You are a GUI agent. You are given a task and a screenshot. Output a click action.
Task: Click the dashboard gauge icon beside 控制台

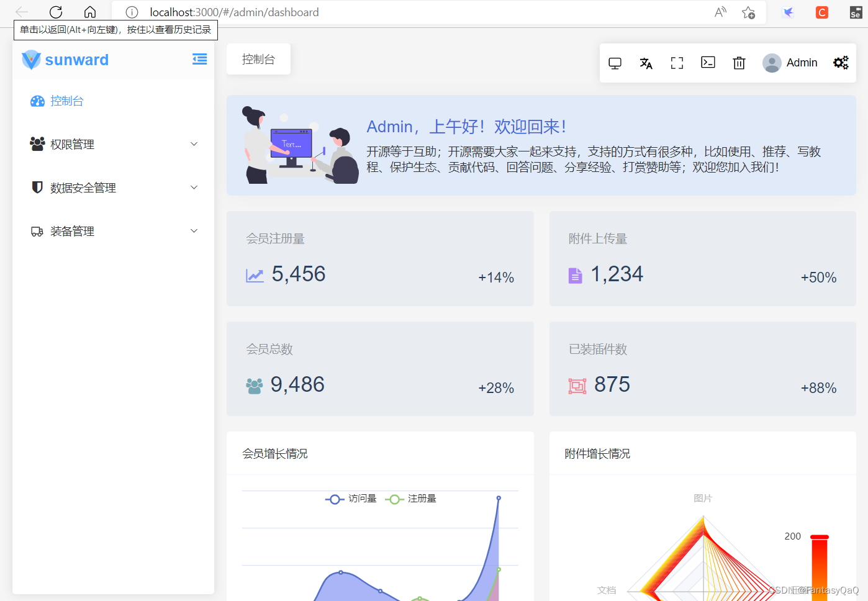tap(37, 101)
